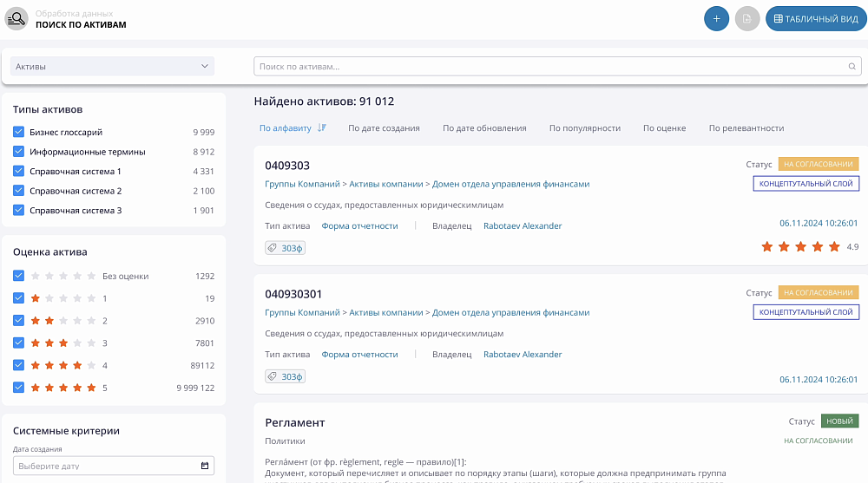Viewport: 868px width, 483px height.
Task: Click the magnifier icon in search field
Action: [852, 67]
